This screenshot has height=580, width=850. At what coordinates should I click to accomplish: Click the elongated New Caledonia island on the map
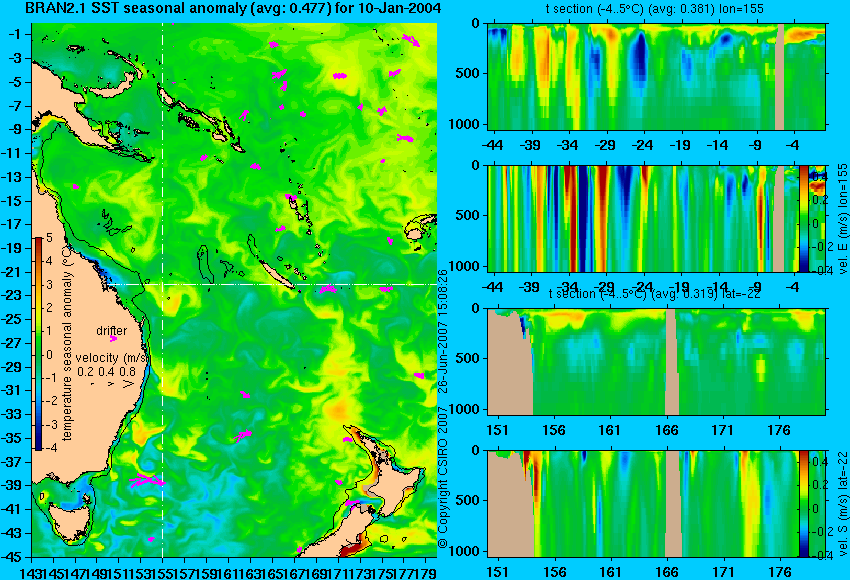coord(277,275)
